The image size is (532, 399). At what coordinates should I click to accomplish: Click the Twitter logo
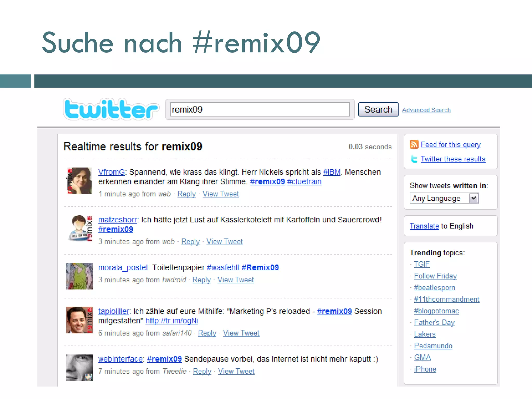(111, 109)
